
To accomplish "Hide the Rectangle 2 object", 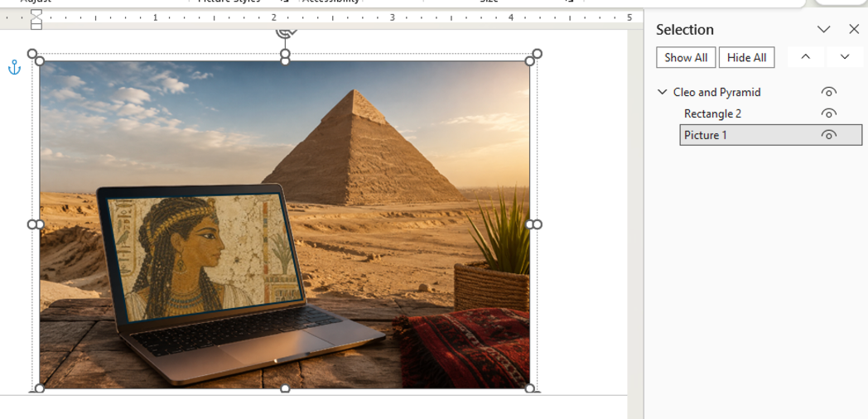I will click(x=829, y=113).
